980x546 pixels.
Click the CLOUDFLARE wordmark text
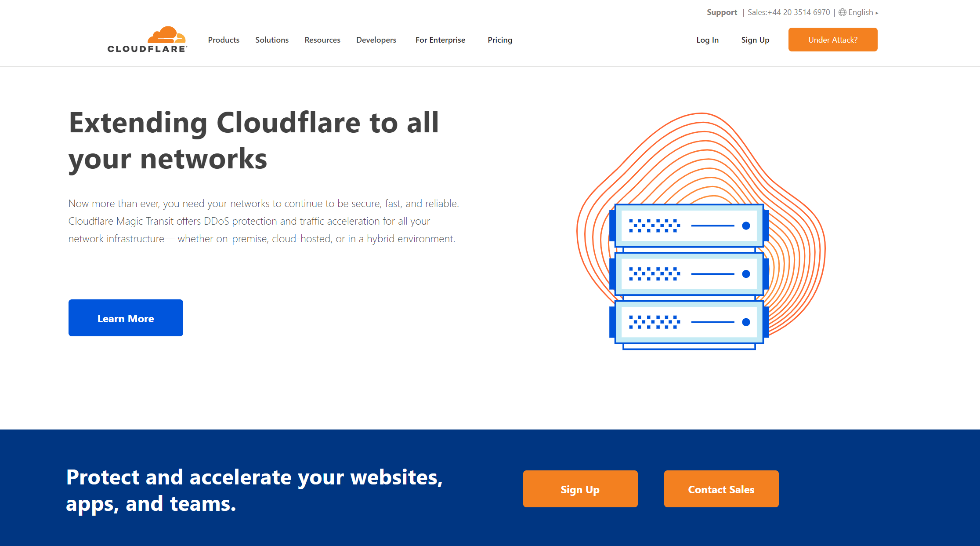point(147,49)
